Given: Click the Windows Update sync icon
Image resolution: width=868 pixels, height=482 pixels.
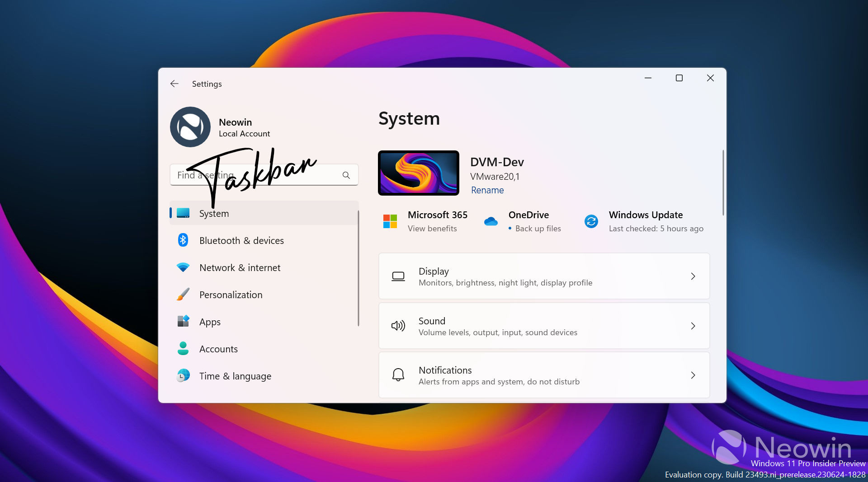Looking at the screenshot, I should pyautogui.click(x=591, y=221).
